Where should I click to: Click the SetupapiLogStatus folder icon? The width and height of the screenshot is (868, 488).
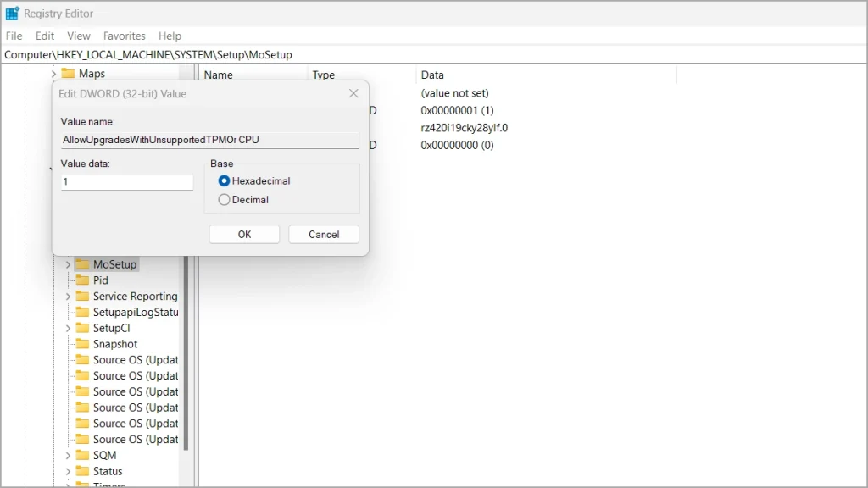pyautogui.click(x=84, y=312)
